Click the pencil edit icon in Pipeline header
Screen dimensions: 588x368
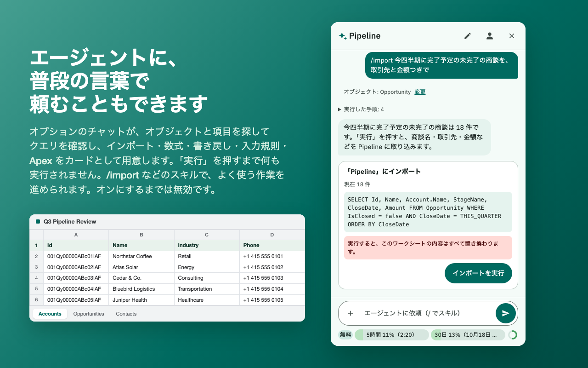click(x=468, y=36)
